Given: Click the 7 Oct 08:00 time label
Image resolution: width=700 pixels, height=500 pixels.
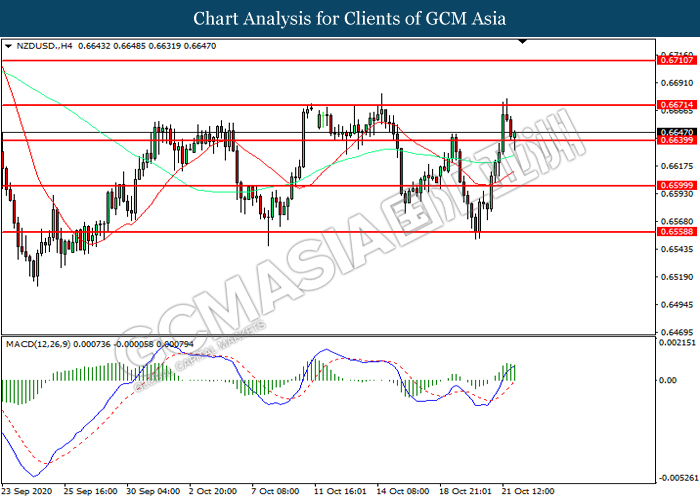Looking at the screenshot, I should 275,492.
